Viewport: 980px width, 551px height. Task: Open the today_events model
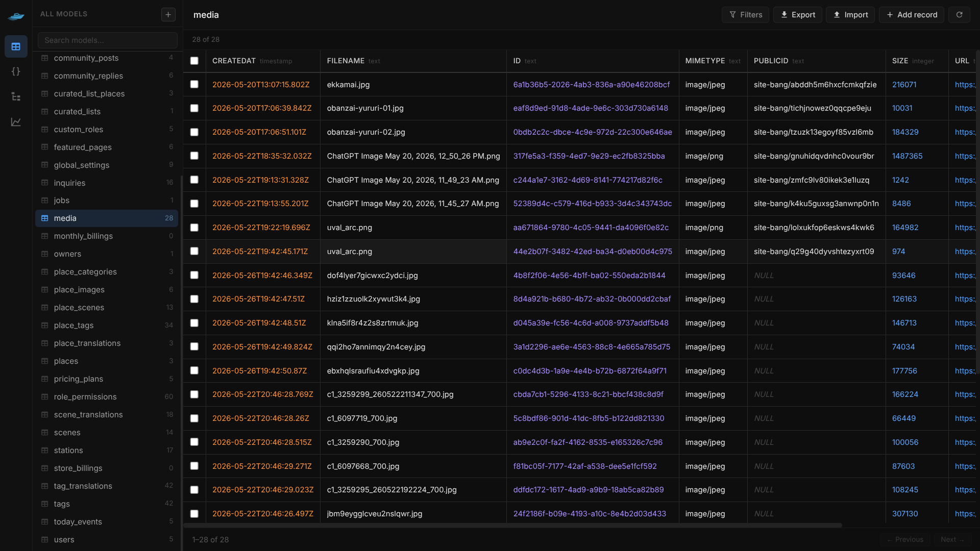pos(107,522)
